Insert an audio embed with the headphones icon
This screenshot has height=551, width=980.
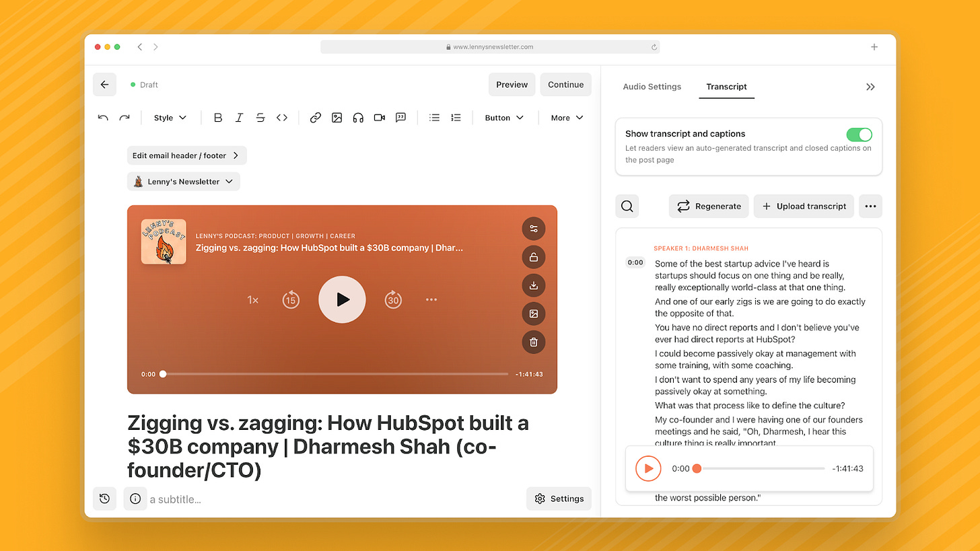358,118
